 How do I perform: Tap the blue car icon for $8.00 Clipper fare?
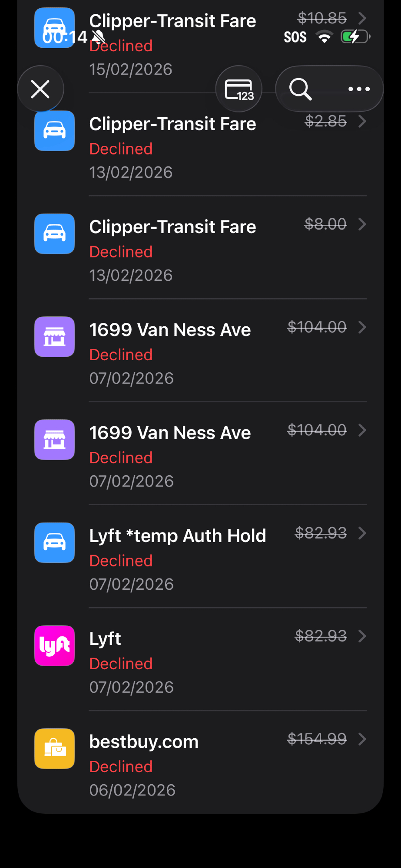(x=55, y=233)
